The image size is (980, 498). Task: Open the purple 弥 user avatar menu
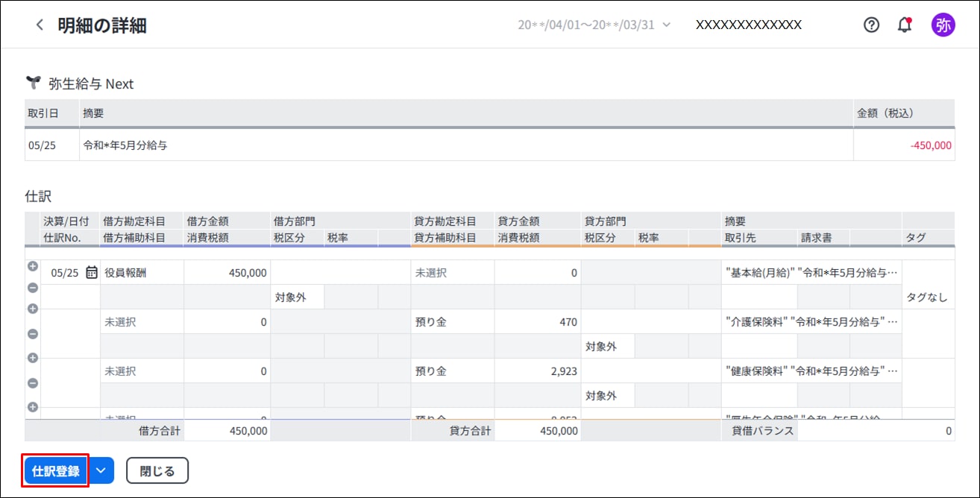click(x=943, y=25)
